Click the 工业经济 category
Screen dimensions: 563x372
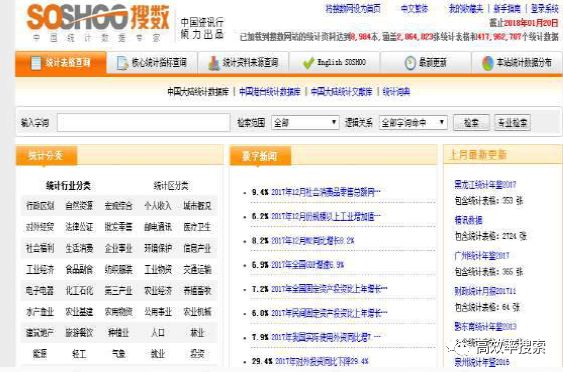[40, 269]
